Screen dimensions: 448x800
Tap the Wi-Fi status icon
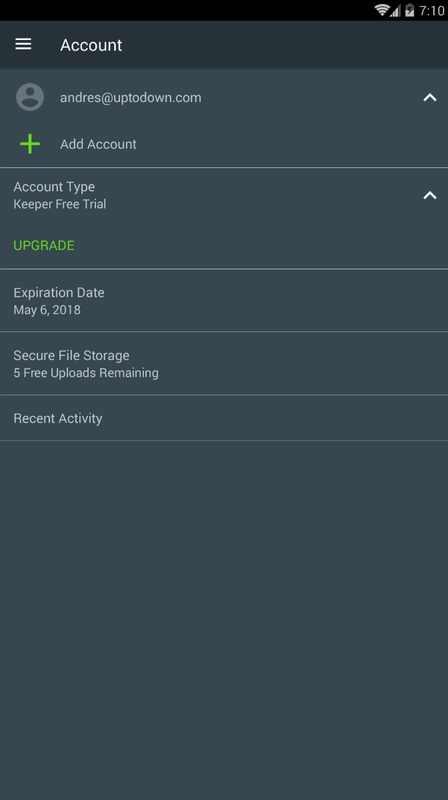tap(382, 10)
